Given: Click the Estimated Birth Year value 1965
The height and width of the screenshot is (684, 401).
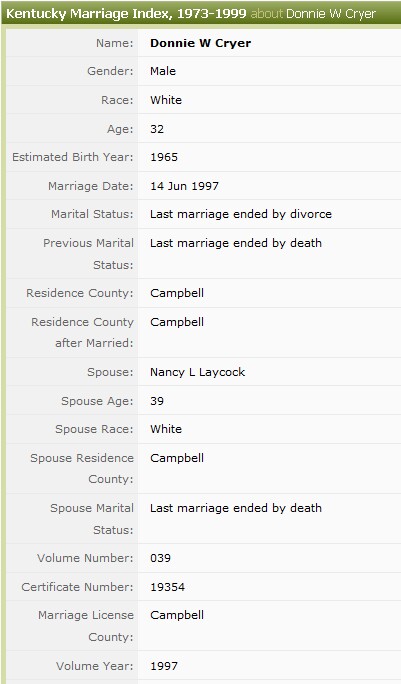Looking at the screenshot, I should pos(164,157).
